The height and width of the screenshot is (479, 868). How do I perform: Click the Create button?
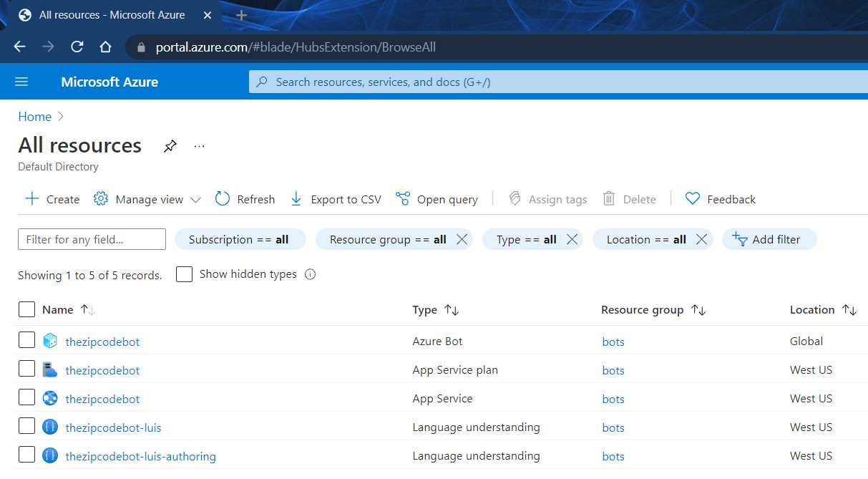click(x=51, y=199)
